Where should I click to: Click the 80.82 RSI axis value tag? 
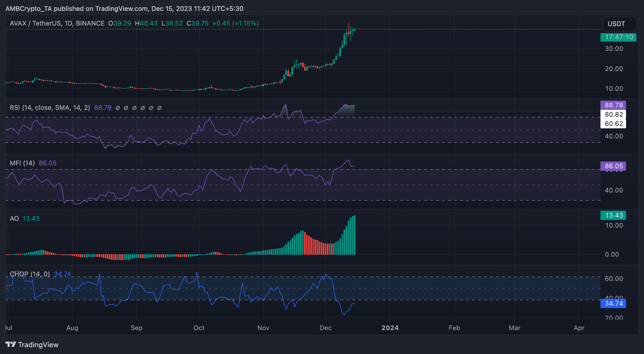click(x=613, y=114)
